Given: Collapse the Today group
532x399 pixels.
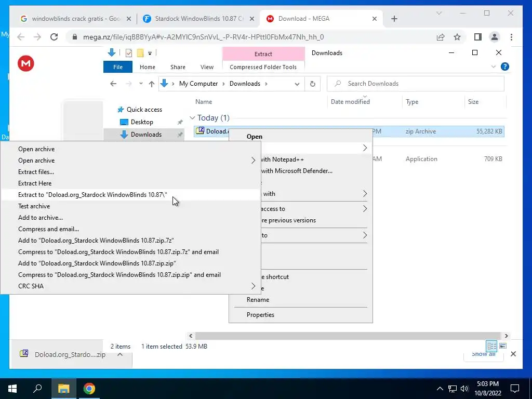Looking at the screenshot, I should (192, 118).
